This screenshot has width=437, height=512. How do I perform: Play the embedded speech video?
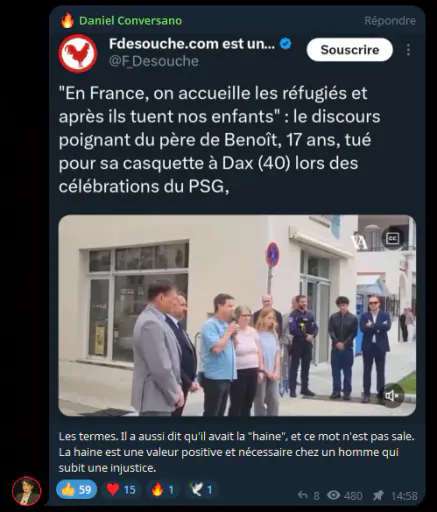[237, 315]
